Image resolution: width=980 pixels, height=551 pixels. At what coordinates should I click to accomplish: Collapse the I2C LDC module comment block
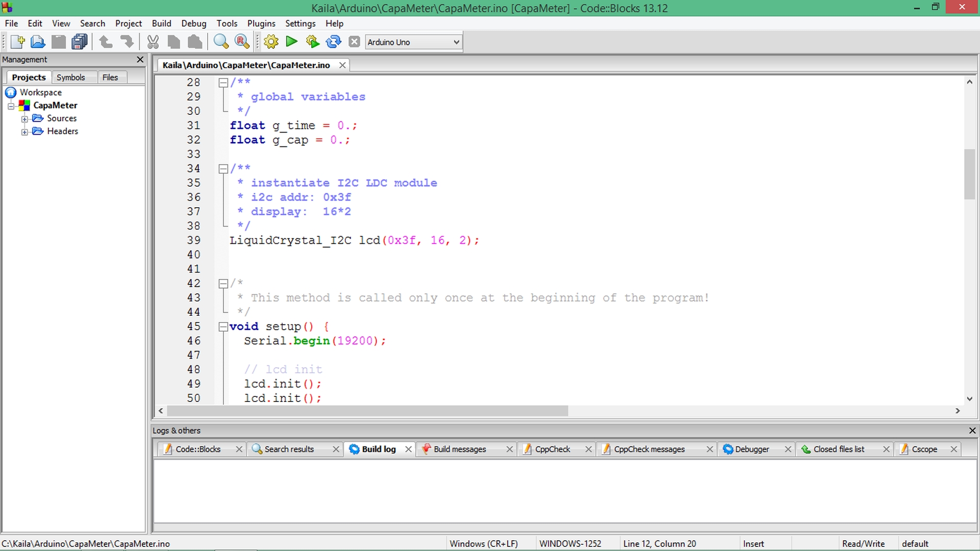tap(223, 168)
